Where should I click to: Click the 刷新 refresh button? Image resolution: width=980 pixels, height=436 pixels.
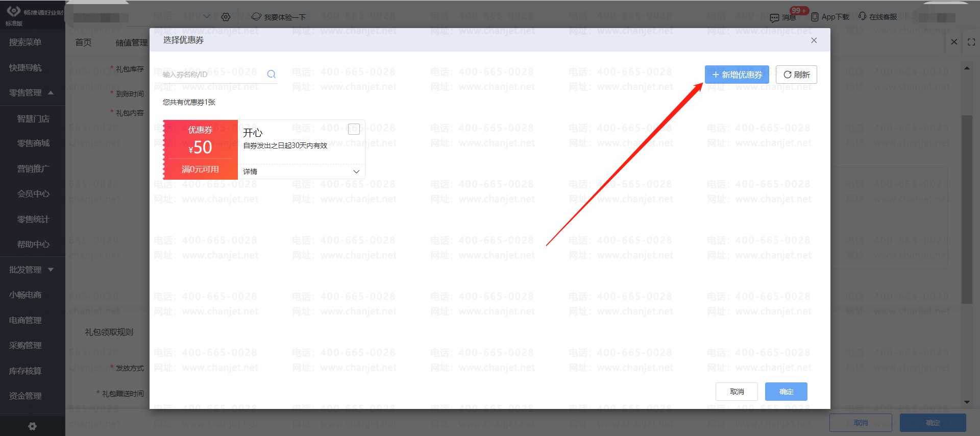(796, 75)
